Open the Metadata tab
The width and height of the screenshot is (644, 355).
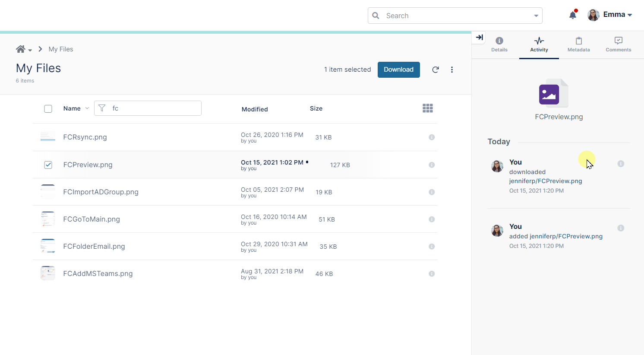point(578,44)
